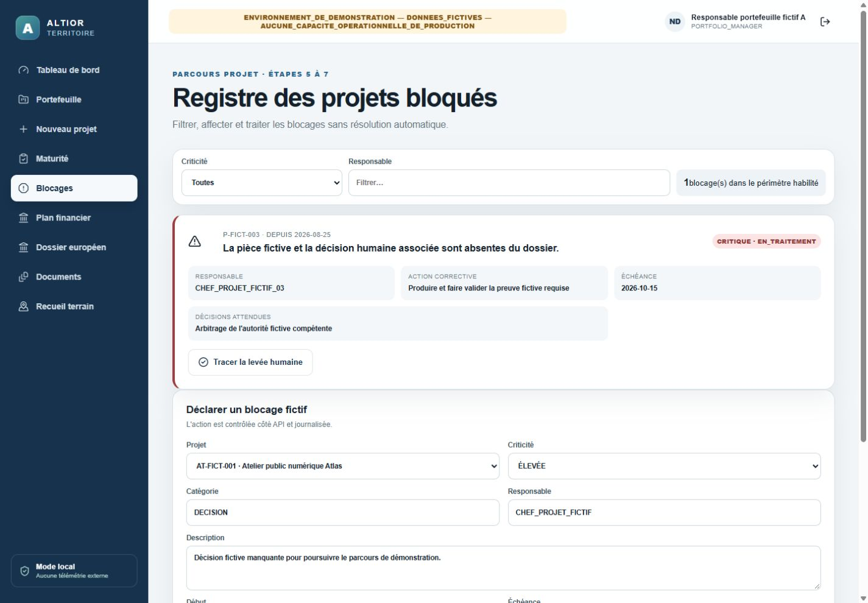Click the Responsable filter field
The image size is (868, 603).
[x=509, y=183]
